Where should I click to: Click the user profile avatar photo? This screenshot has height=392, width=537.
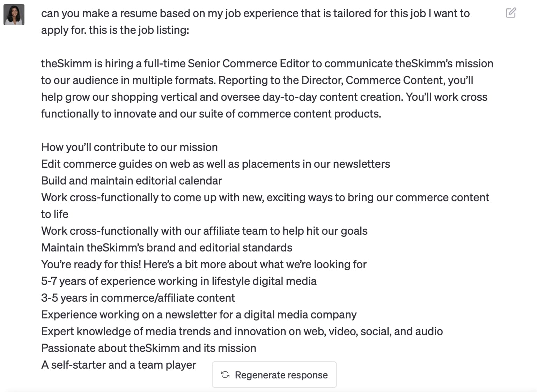click(x=14, y=15)
